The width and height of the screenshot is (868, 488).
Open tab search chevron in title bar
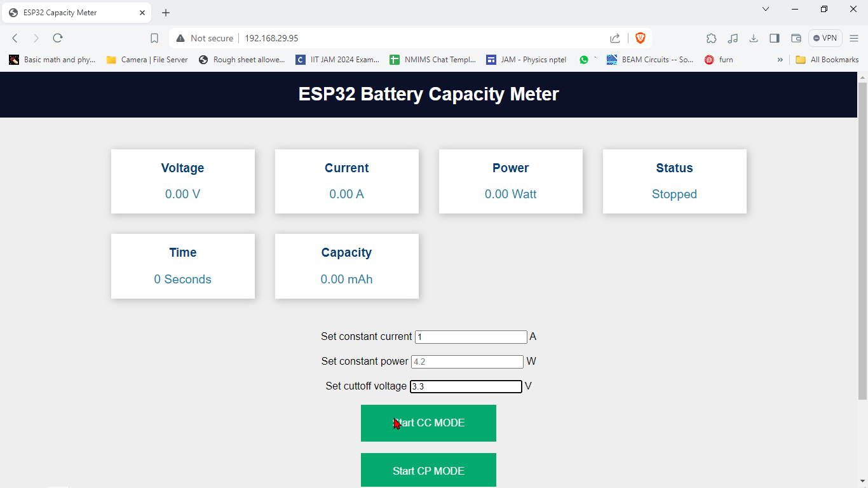click(766, 9)
